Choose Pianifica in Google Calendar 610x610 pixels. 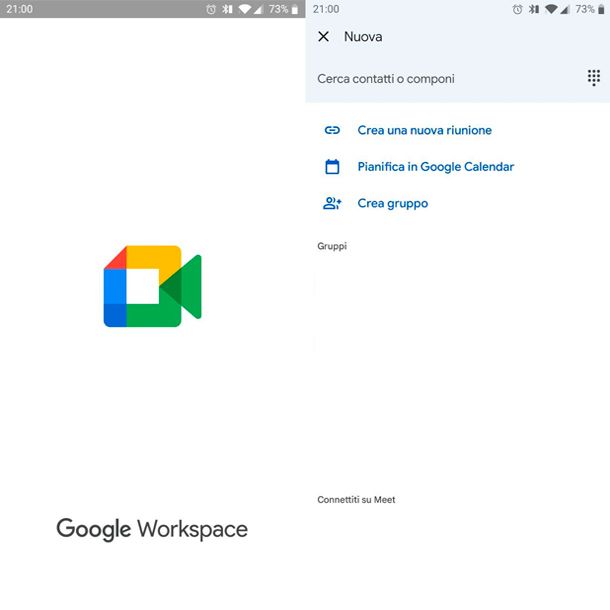[436, 167]
